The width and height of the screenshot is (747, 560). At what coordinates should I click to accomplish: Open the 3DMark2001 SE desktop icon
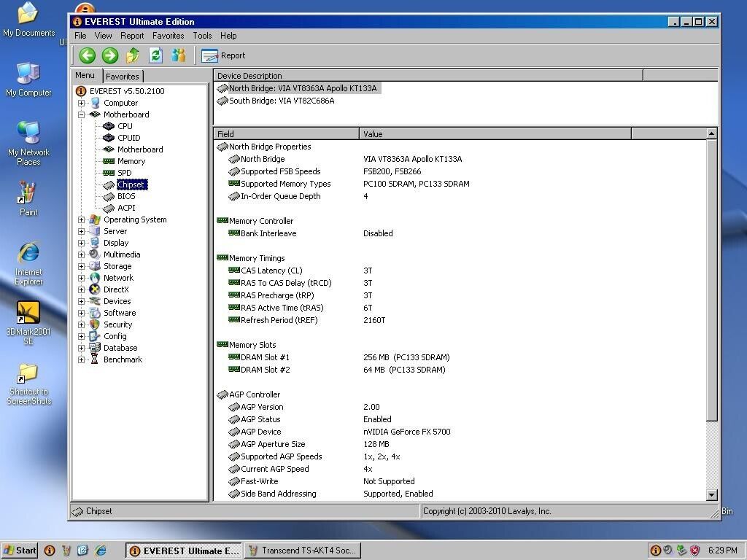28,323
